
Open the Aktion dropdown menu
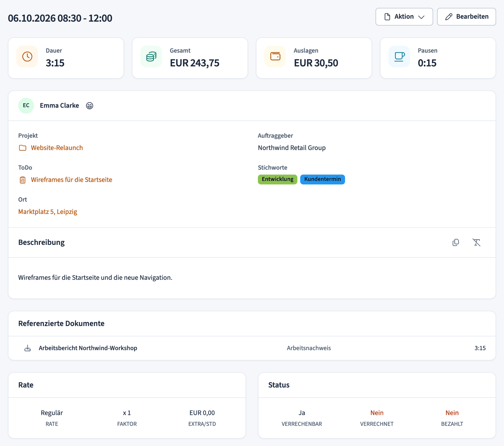point(404,17)
